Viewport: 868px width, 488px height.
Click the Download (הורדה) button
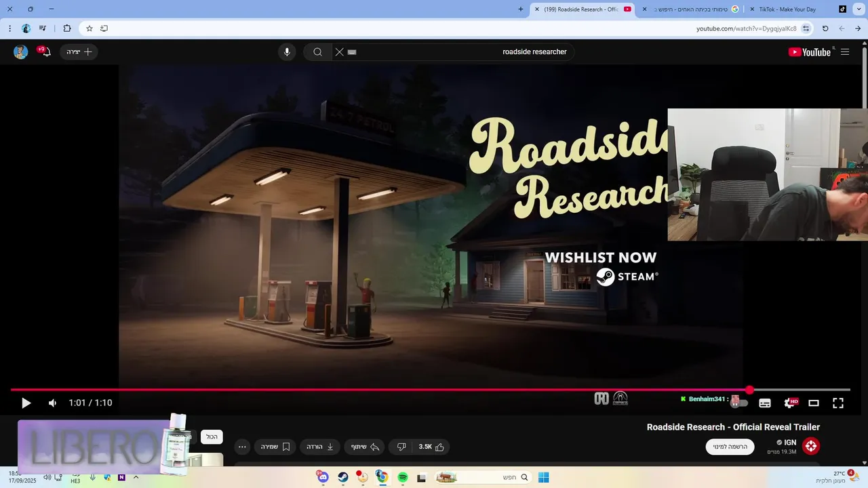click(320, 447)
